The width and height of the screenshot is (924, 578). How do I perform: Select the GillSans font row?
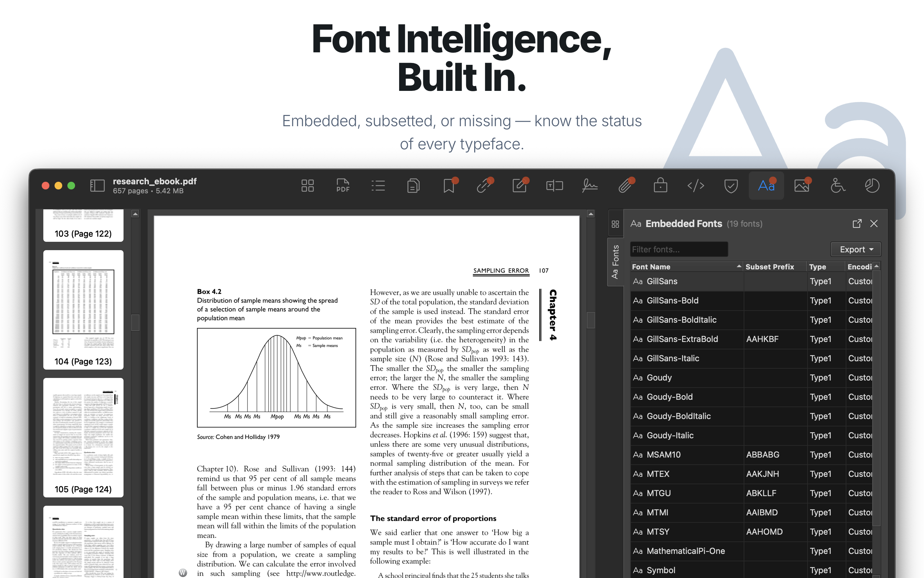[751, 281]
